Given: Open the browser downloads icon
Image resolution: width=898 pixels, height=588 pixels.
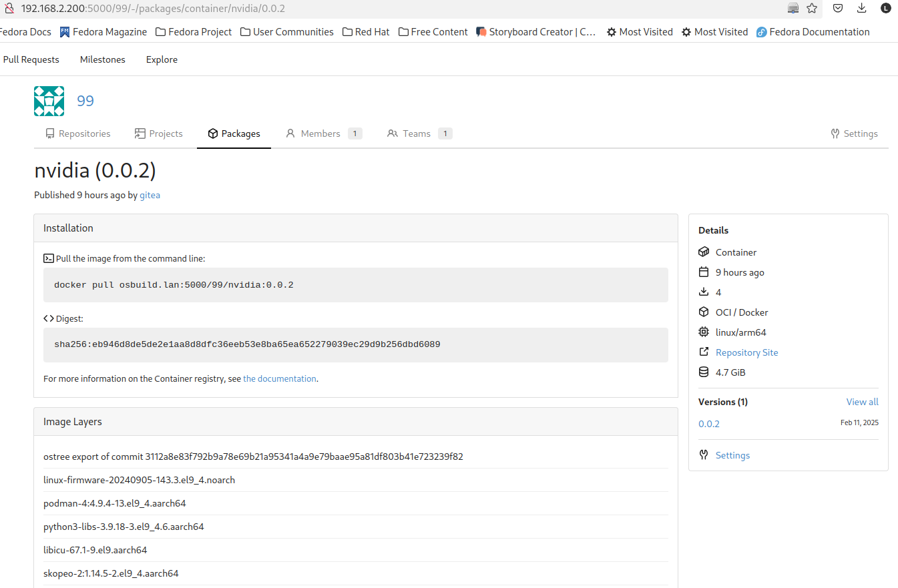Looking at the screenshot, I should tap(862, 8).
